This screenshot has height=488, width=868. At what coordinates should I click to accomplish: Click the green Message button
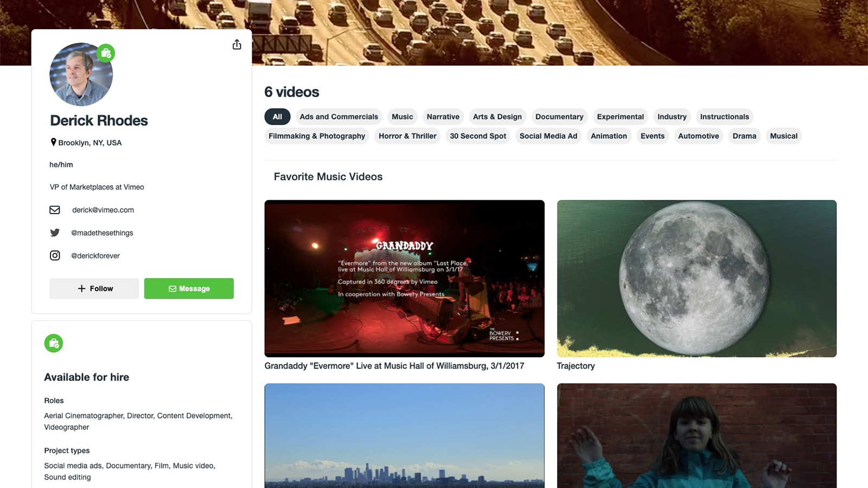189,289
